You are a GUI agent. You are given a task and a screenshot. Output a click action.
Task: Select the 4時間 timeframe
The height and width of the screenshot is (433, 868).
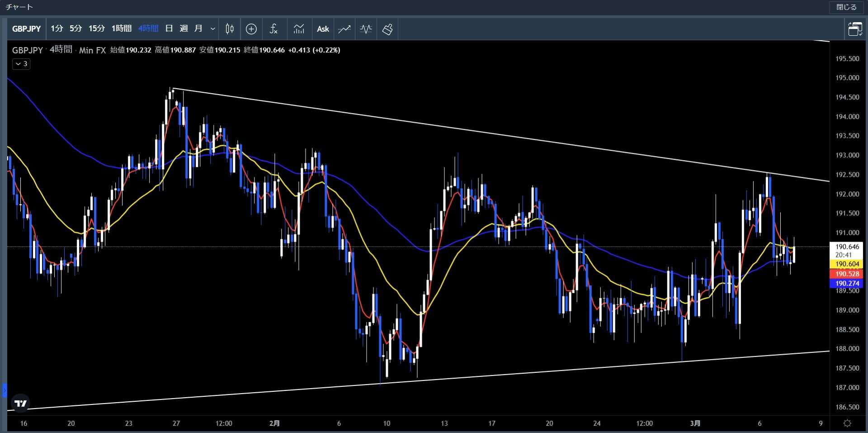(x=148, y=29)
